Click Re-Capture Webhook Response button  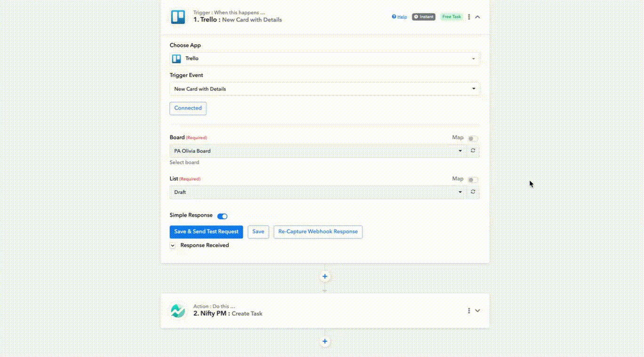(318, 232)
